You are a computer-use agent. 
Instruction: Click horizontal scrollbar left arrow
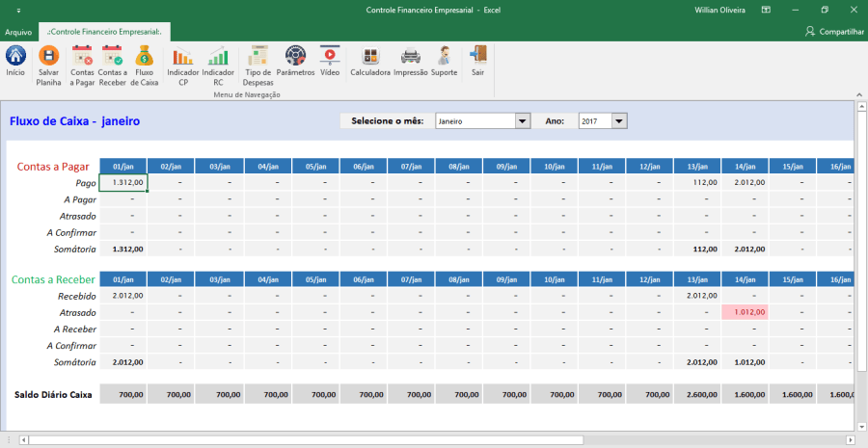tap(23, 440)
